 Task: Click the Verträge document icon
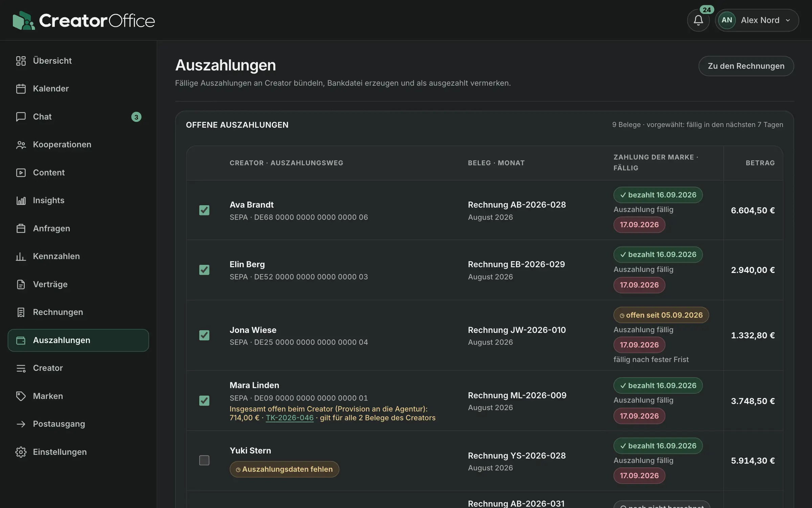pos(21,284)
